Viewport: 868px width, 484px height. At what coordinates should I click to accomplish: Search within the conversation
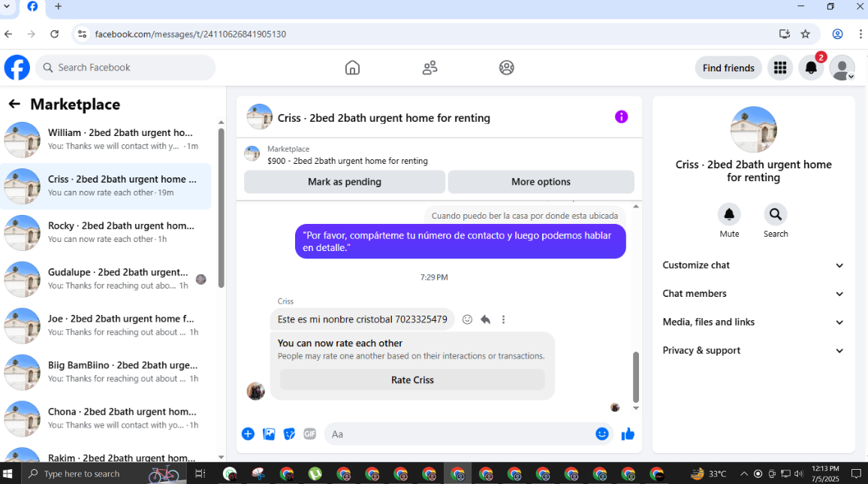tap(776, 214)
